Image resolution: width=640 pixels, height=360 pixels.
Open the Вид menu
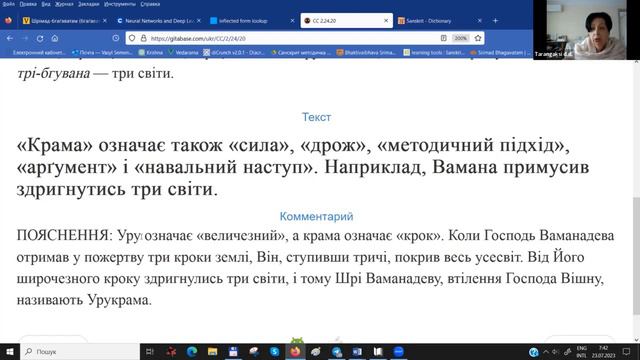[46, 4]
